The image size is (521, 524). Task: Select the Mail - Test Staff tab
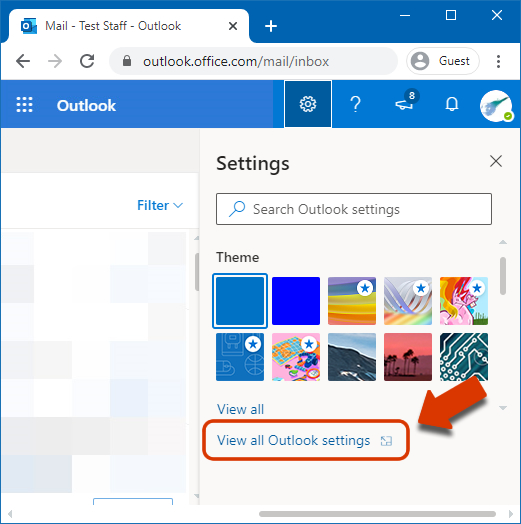[x=129, y=26]
